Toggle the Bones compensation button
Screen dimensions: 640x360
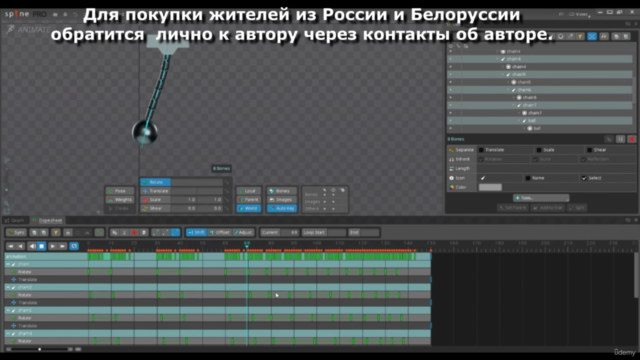282,191
